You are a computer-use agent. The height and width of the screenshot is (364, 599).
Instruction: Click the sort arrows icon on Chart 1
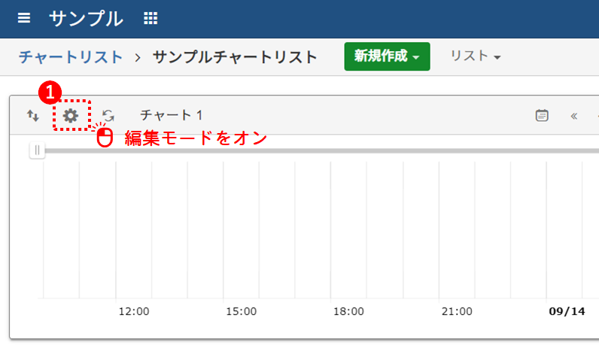click(33, 115)
